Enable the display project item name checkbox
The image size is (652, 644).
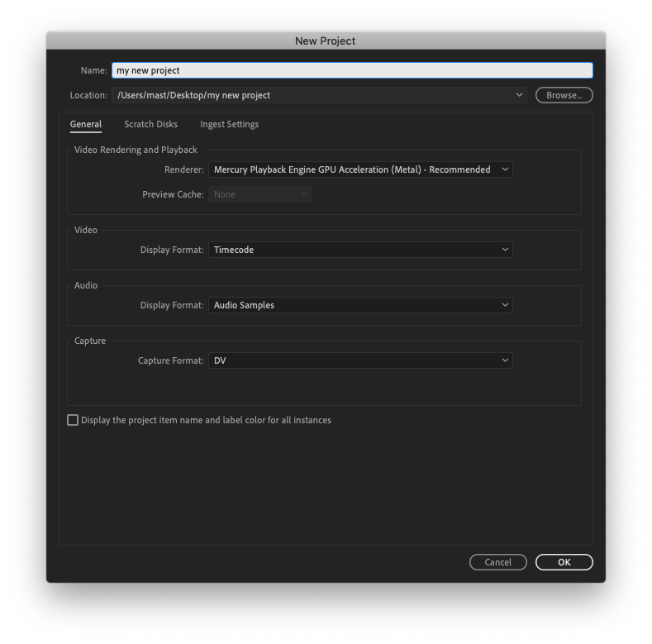tap(73, 420)
